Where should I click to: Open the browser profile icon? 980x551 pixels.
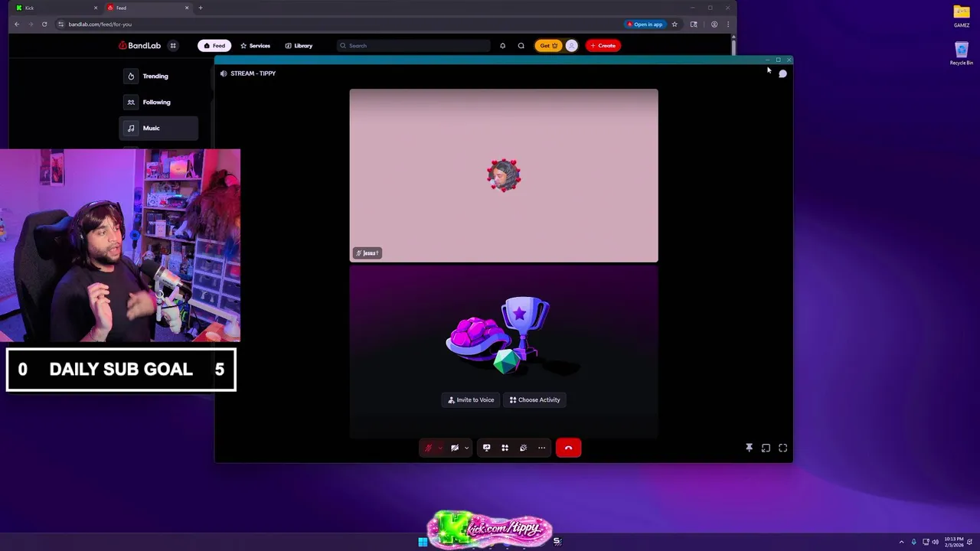(714, 24)
